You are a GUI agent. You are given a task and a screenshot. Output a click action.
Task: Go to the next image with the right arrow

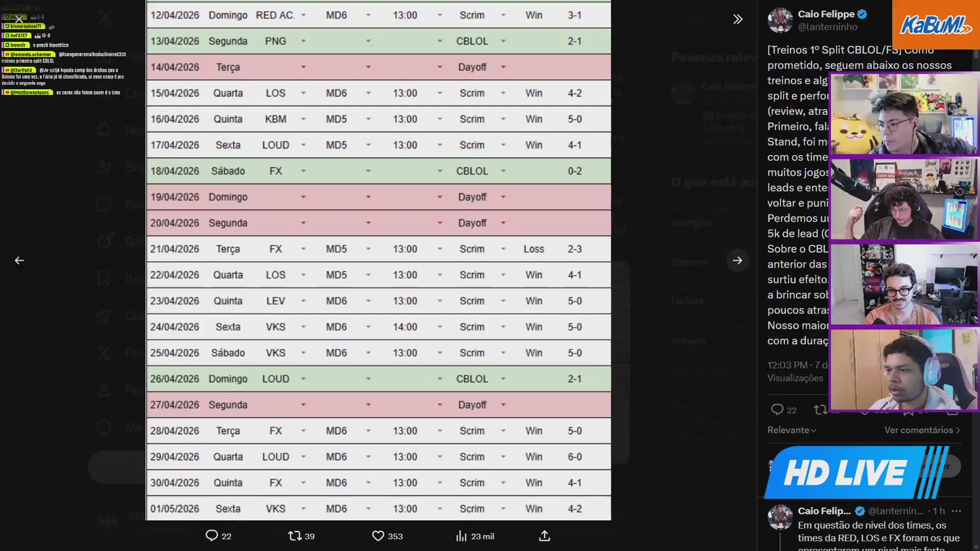pyautogui.click(x=737, y=260)
